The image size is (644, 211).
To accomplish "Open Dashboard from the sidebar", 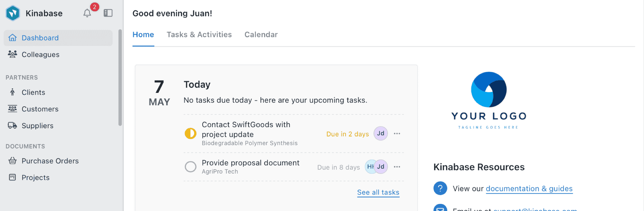I will click(x=40, y=38).
